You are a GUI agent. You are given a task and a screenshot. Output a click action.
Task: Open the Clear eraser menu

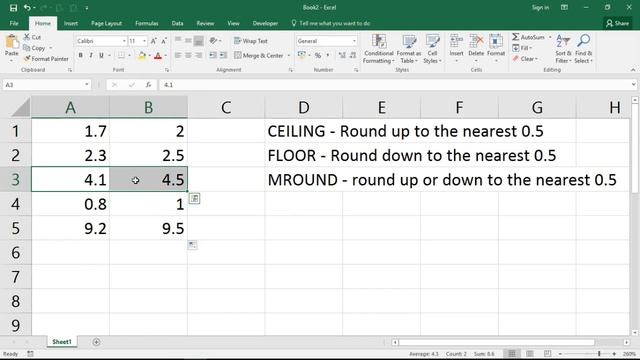coord(525,59)
